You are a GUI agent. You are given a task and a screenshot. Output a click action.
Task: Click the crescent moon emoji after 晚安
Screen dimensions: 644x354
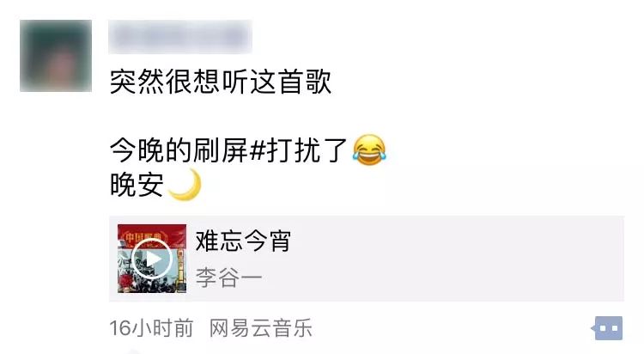coord(185,185)
